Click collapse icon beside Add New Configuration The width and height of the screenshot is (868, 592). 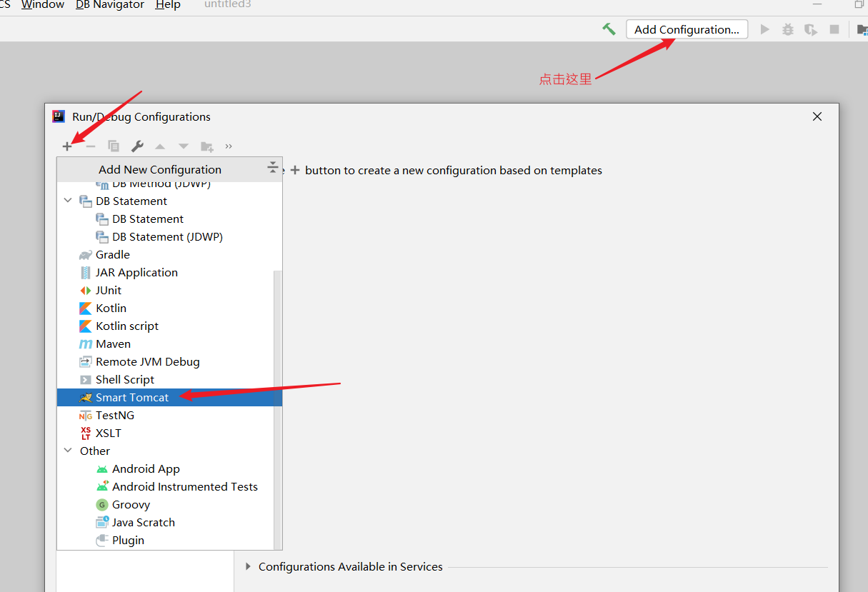point(273,169)
